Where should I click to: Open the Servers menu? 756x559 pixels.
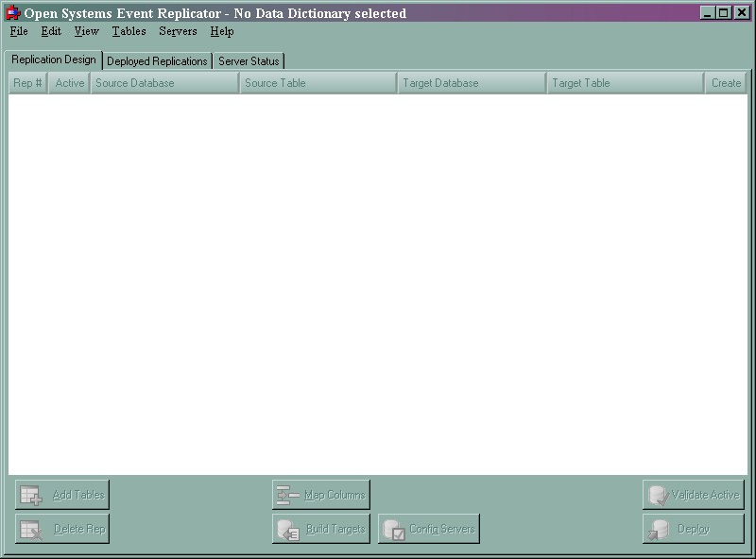[x=178, y=31]
